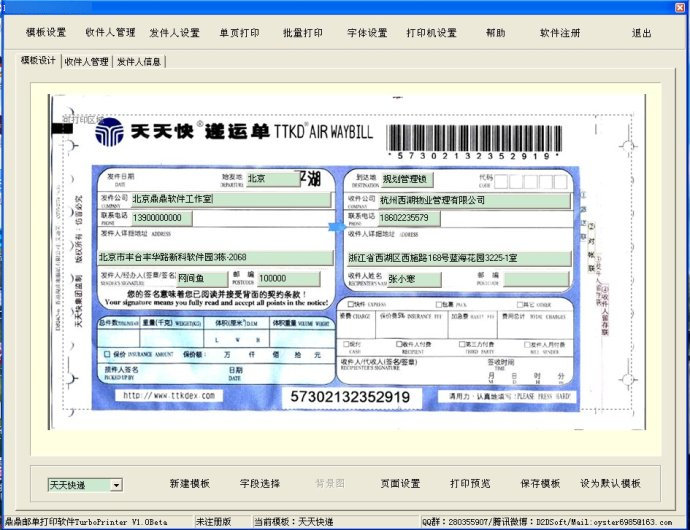690x530 pixels.
Task: Click the 新建模板 button
Action: (189, 484)
